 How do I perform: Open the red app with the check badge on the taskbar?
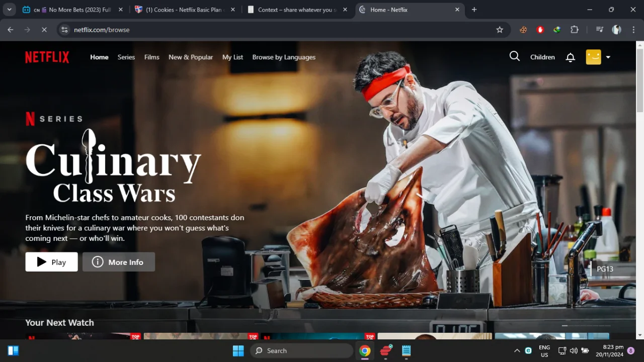pyautogui.click(x=386, y=350)
